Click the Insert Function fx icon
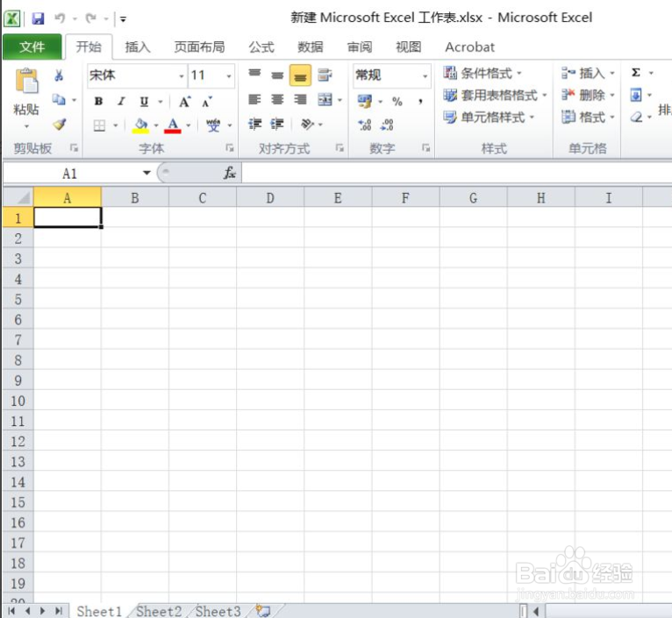 tap(230, 173)
